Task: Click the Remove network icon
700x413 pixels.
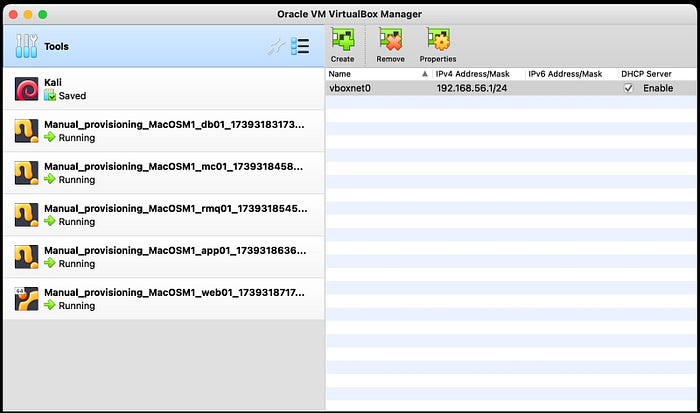Action: [390, 40]
